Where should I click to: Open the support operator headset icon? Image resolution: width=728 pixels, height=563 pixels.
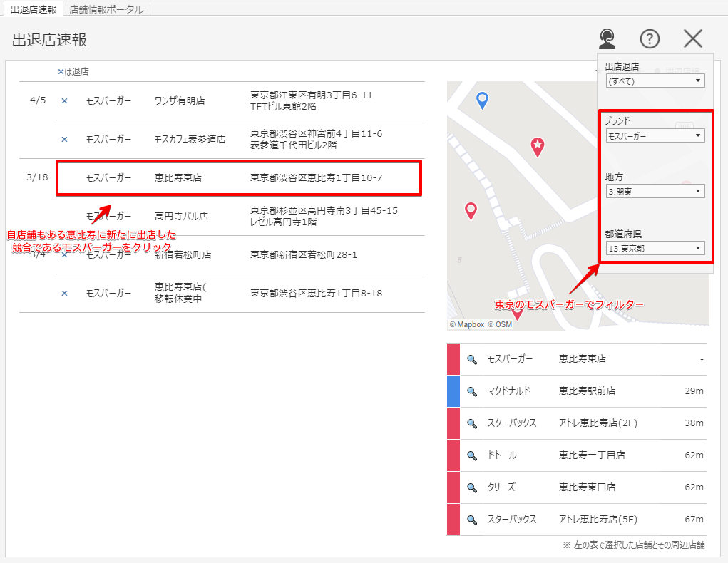pyautogui.click(x=607, y=39)
